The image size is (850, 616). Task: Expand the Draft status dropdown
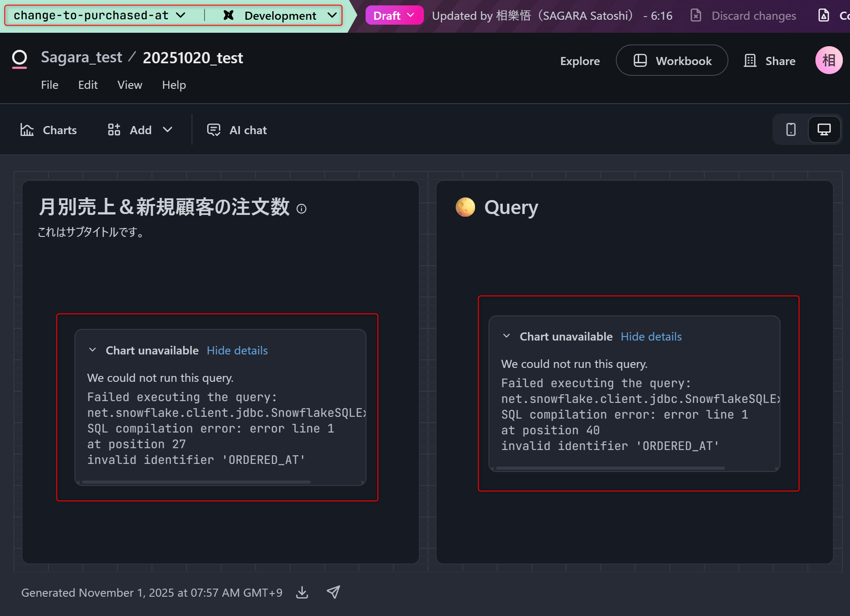pyautogui.click(x=394, y=16)
